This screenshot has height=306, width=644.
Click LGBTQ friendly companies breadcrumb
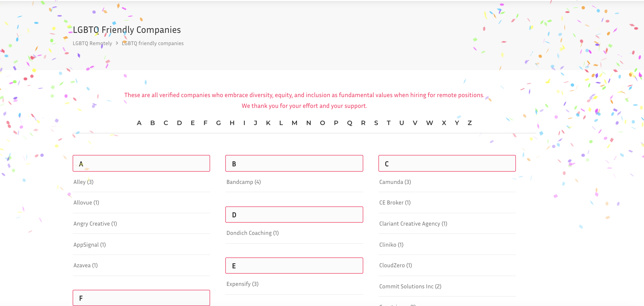pyautogui.click(x=152, y=43)
